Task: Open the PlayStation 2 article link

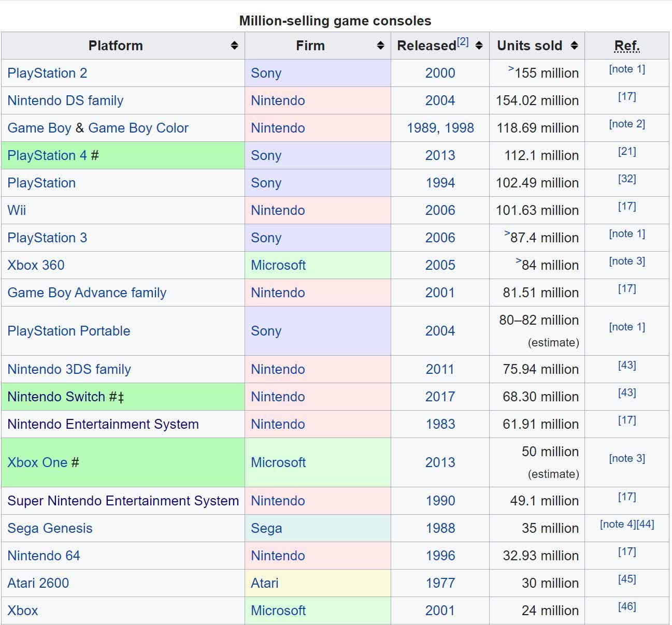Action: [47, 73]
